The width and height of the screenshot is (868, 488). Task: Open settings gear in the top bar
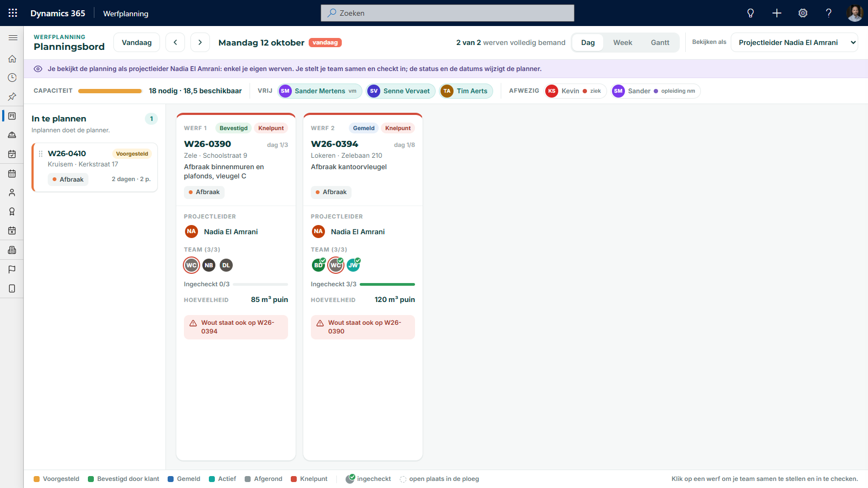(803, 13)
